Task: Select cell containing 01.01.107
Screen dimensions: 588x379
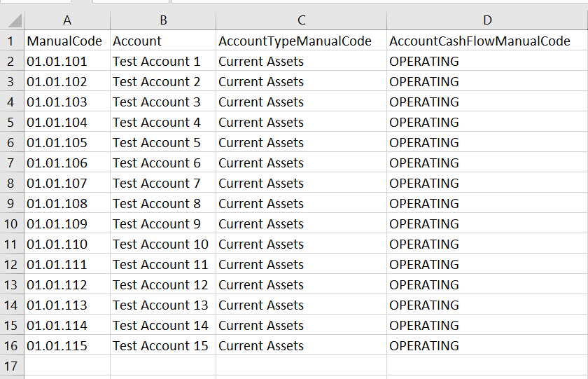Action: [57, 184]
